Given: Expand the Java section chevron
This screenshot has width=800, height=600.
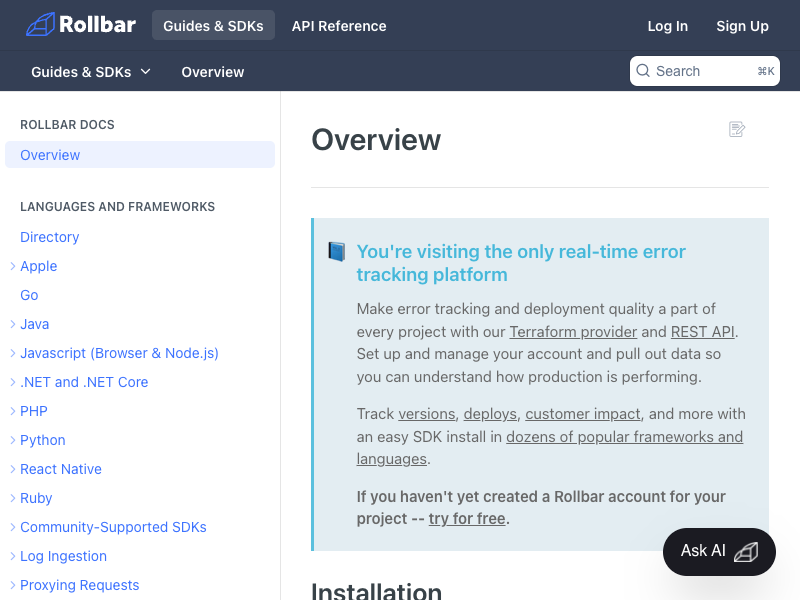Looking at the screenshot, I should click(x=13, y=324).
